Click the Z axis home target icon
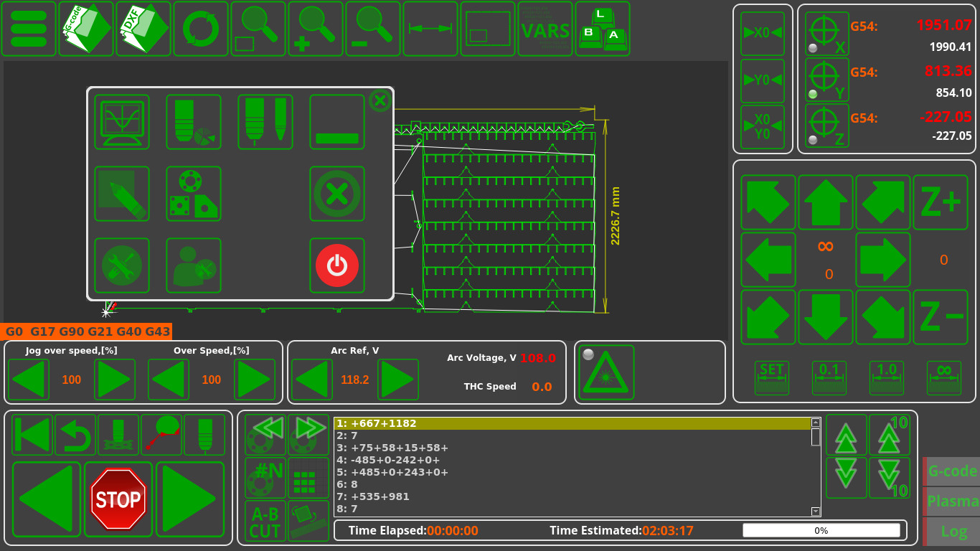The width and height of the screenshot is (980, 551). pos(826,126)
